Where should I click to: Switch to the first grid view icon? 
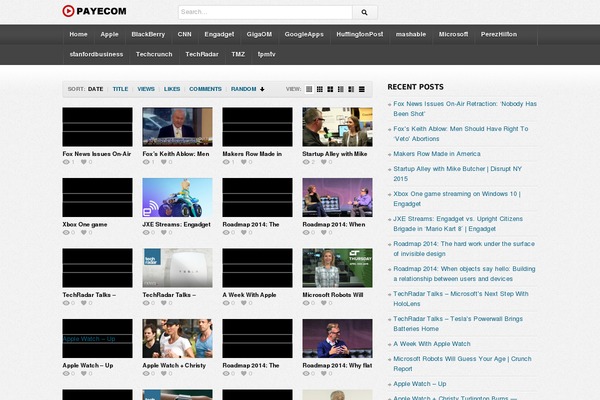click(309, 89)
